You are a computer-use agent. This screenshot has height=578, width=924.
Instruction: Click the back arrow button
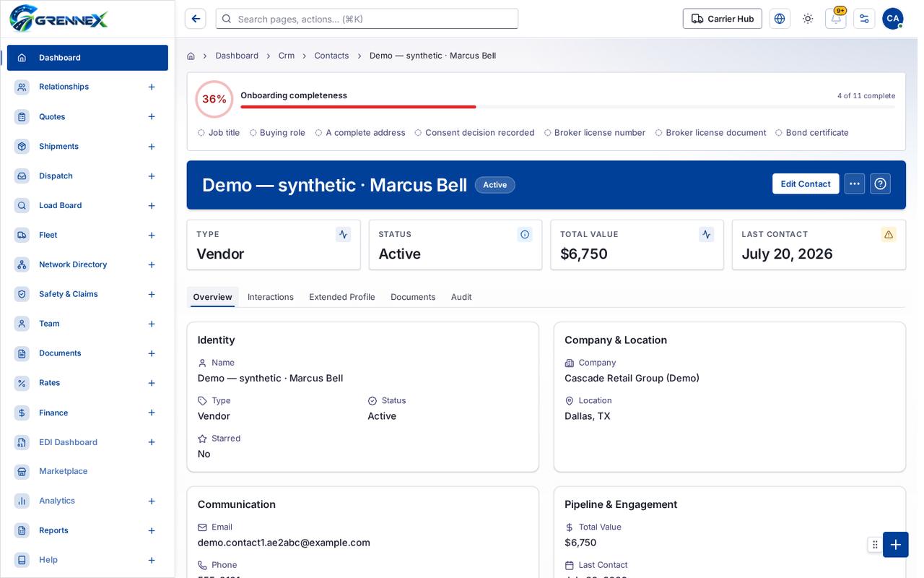(x=196, y=19)
